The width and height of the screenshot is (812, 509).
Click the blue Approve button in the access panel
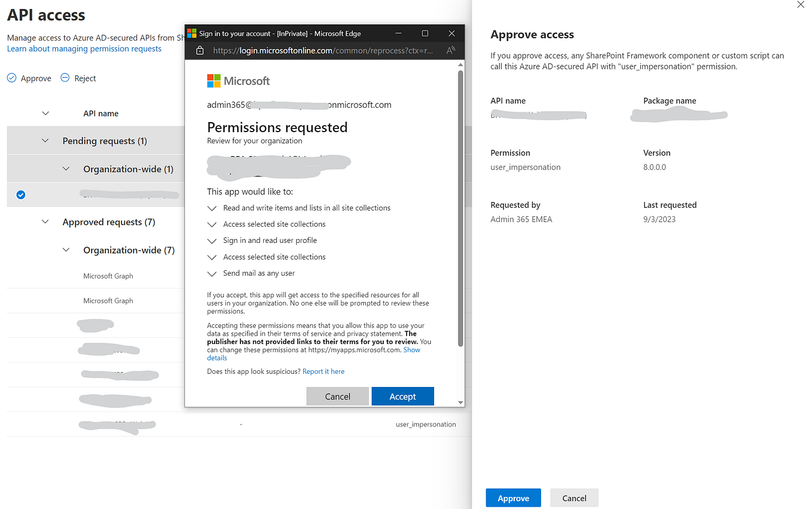513,497
